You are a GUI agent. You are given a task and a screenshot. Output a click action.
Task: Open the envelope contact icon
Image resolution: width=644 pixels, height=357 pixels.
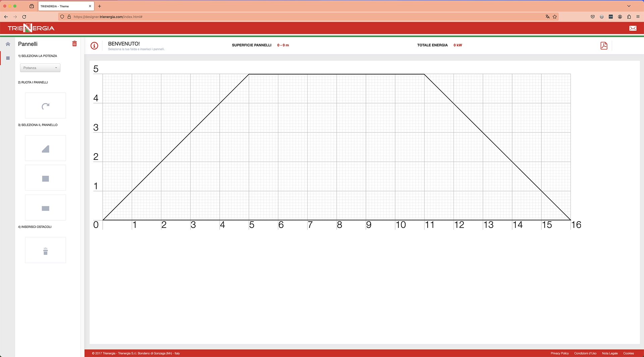point(633,28)
